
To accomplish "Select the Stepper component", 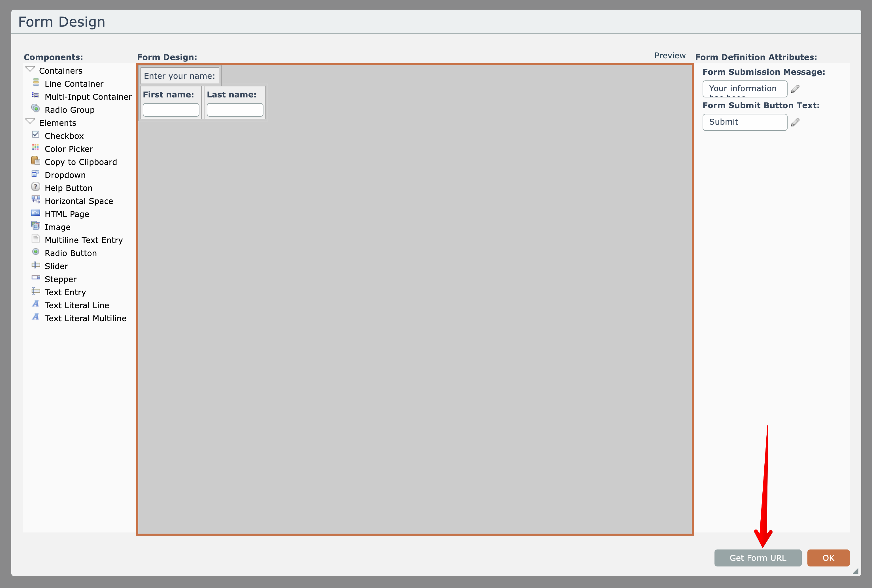I will 60,279.
